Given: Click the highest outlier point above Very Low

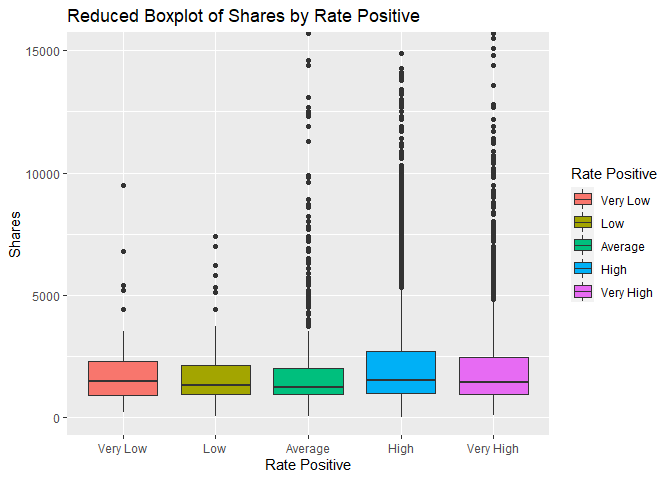Looking at the screenshot, I should coord(123,185).
